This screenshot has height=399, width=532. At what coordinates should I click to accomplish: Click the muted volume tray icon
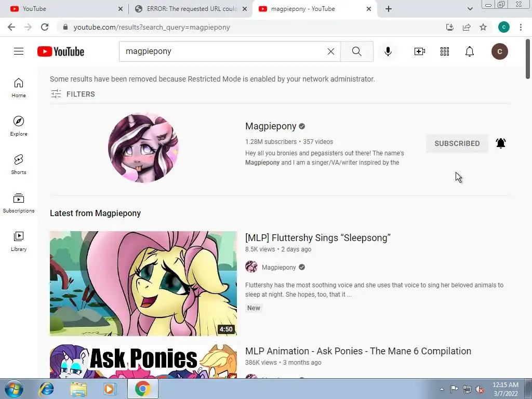480,389
